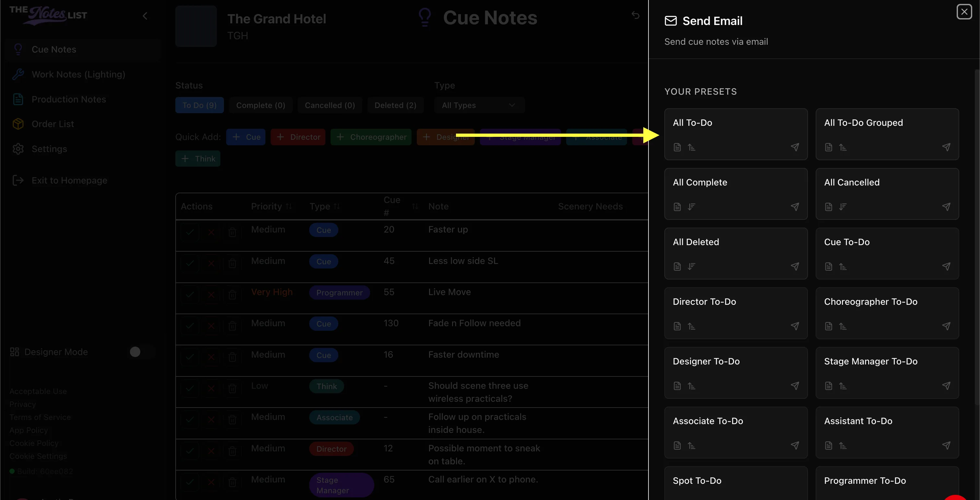Quick add a Choreographer note
Screen dimensions: 980x500
pyautogui.click(x=371, y=137)
